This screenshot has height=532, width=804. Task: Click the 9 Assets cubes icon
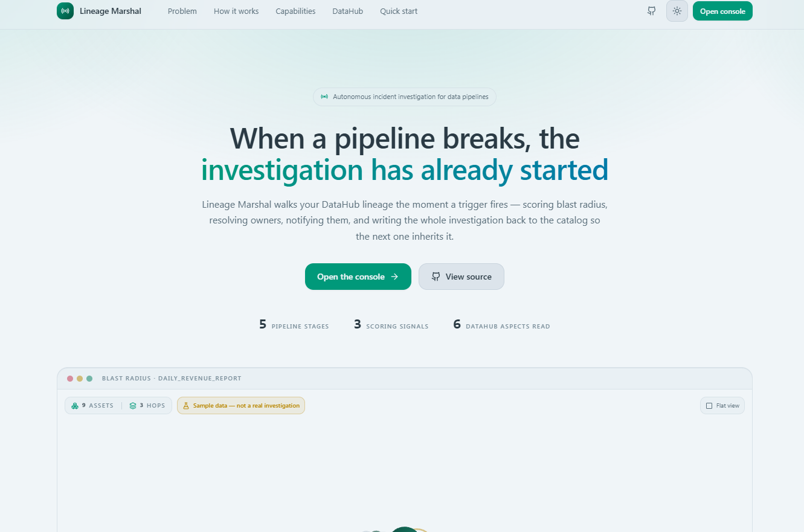[75, 406]
